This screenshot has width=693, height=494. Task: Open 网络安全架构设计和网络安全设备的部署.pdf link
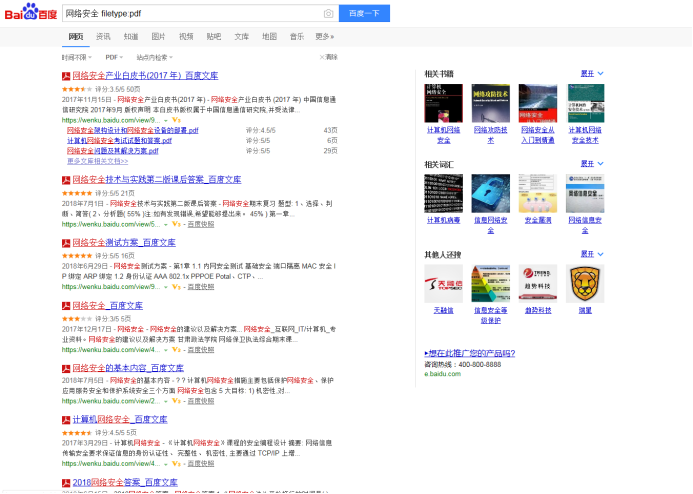coord(133,130)
